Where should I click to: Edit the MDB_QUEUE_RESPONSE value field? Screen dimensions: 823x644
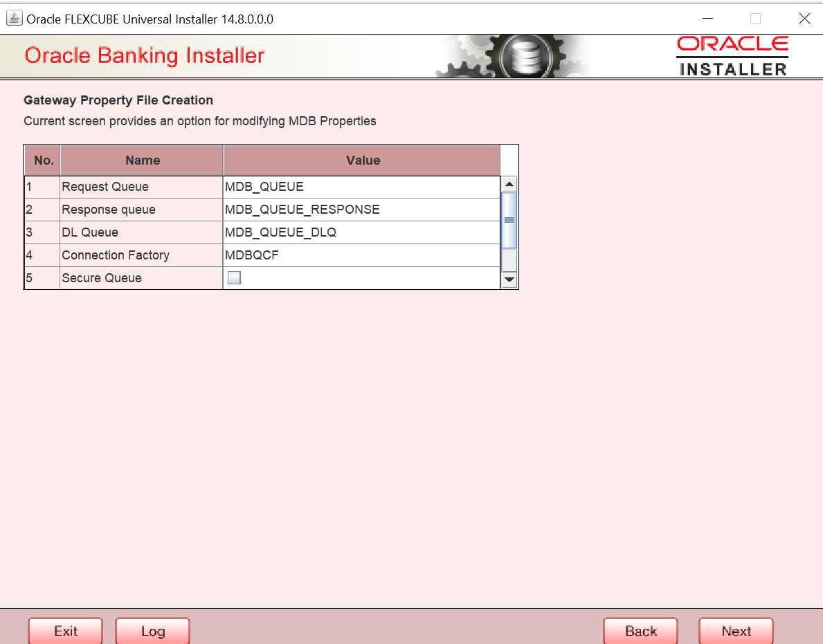tap(361, 210)
